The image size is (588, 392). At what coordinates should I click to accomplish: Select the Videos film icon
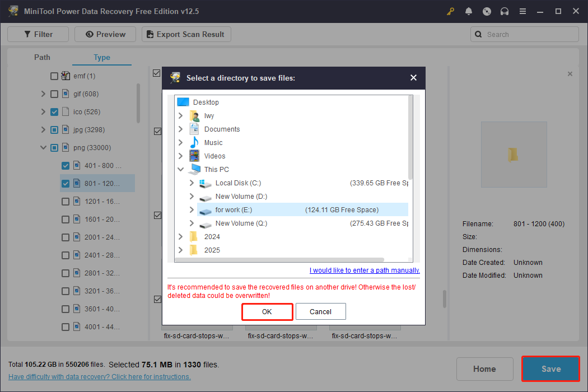coord(194,156)
